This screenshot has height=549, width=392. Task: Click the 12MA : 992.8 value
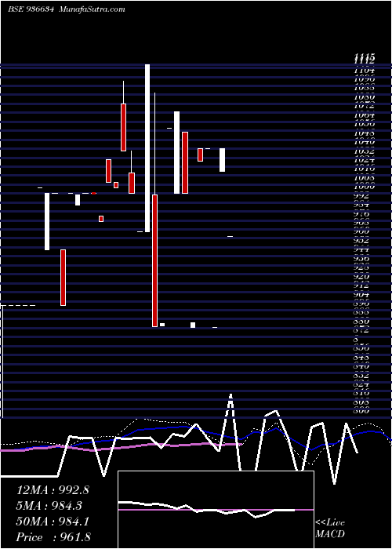(53, 490)
